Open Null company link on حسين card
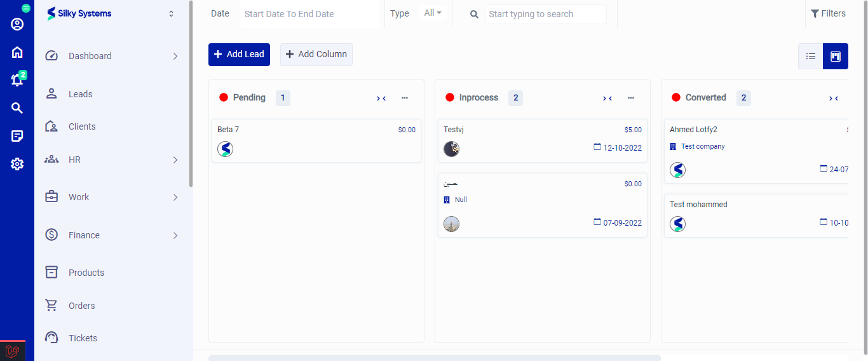 (x=461, y=200)
